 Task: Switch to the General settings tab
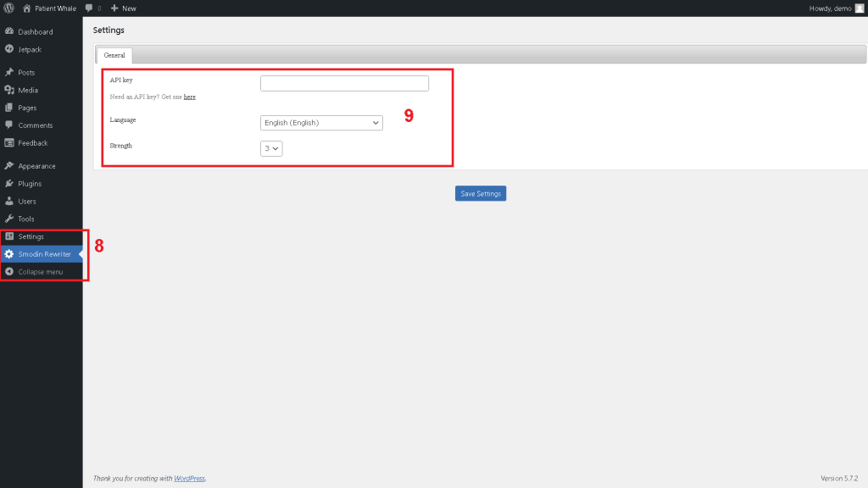pos(114,54)
